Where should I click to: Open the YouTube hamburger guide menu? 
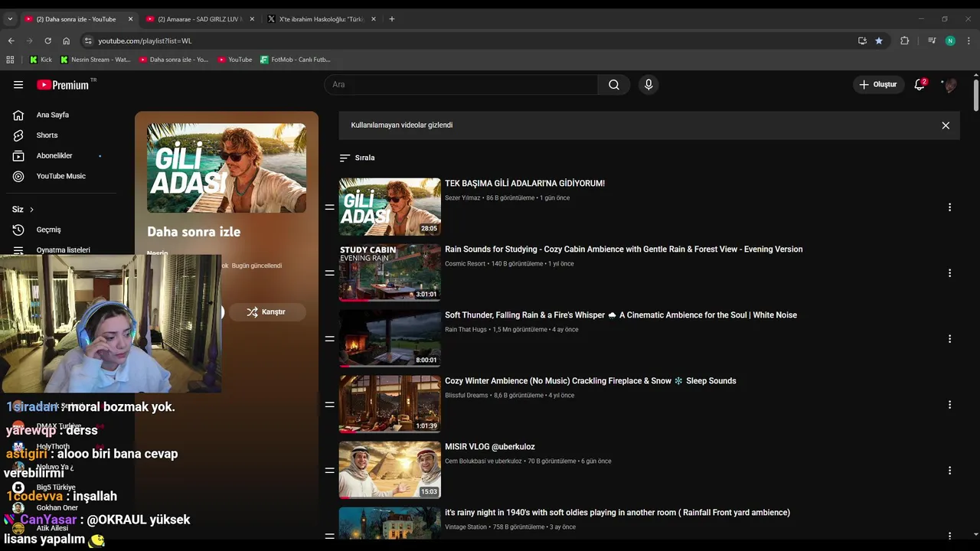click(x=18, y=85)
